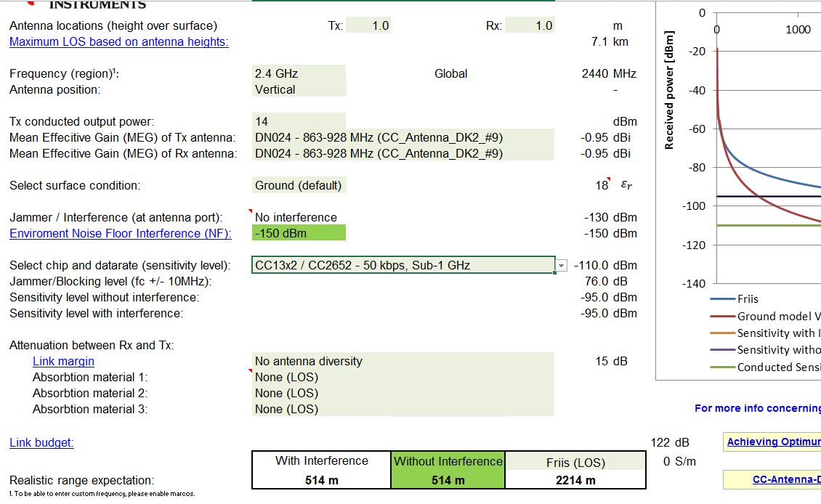821x504 pixels.
Task: Select the Absorbtion material 1 None (LOS) cell
Action: point(403,377)
